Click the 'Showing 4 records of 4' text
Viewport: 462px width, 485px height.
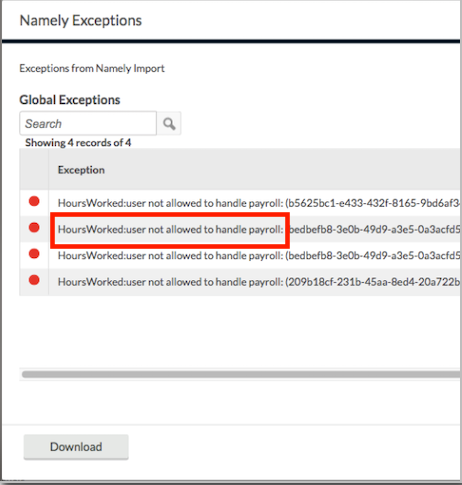(x=78, y=143)
